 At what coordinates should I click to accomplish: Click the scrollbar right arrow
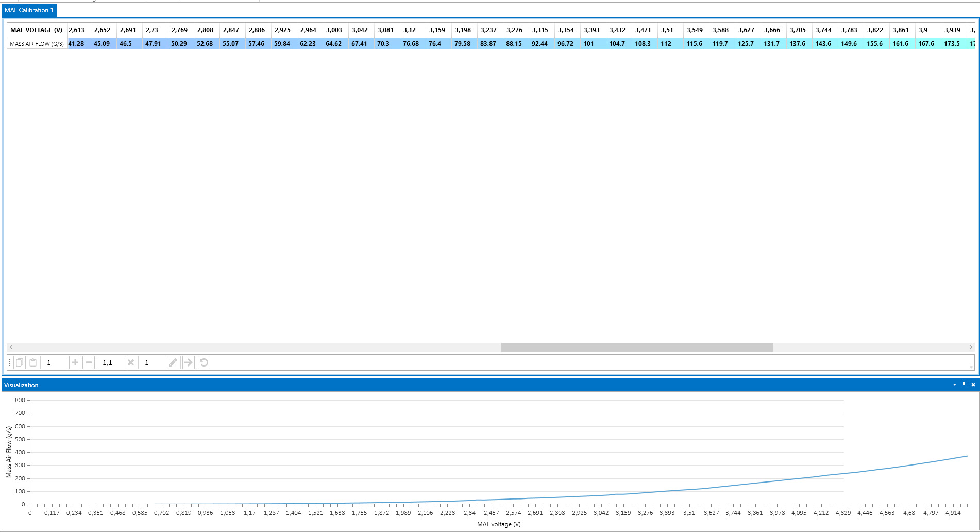pos(971,347)
